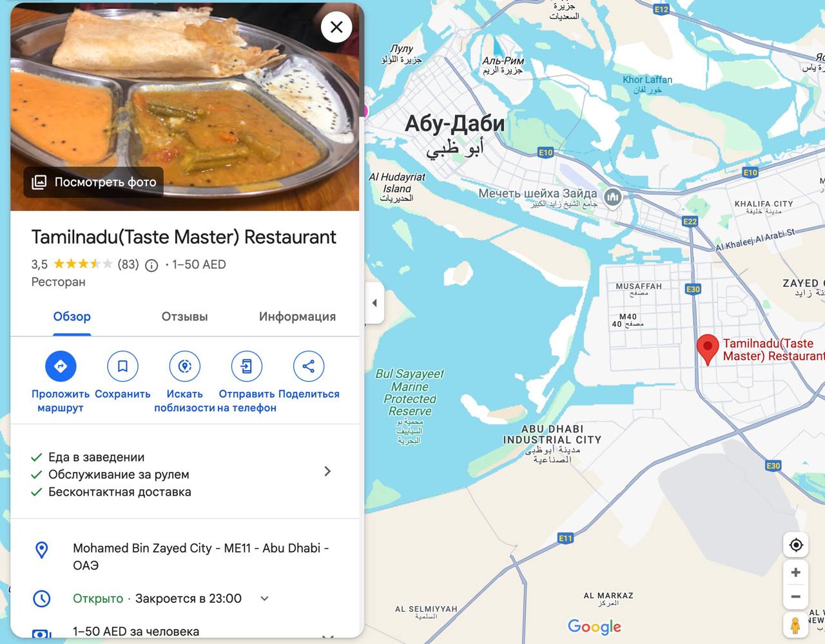Viewport: 825px width, 644px height.
Task: Click the rating info icon next to (83)
Action: click(151, 265)
